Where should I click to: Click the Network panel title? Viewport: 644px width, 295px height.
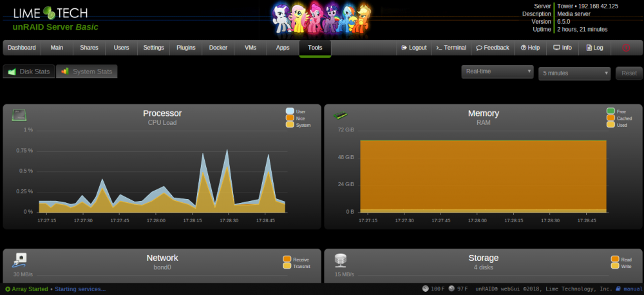tap(162, 258)
